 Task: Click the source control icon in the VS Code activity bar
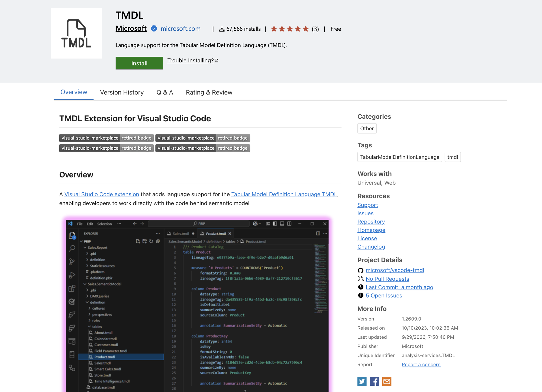click(x=72, y=262)
